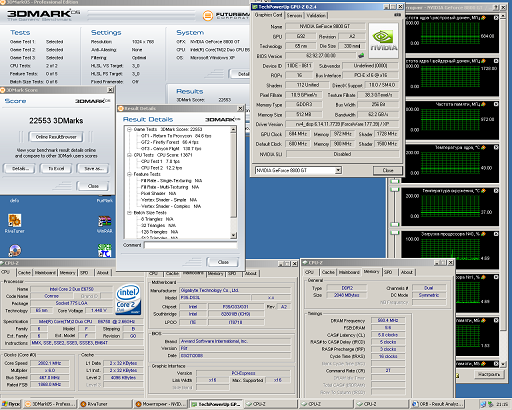Click the To Excel button
This screenshot has height=410, width=512.
56,169
